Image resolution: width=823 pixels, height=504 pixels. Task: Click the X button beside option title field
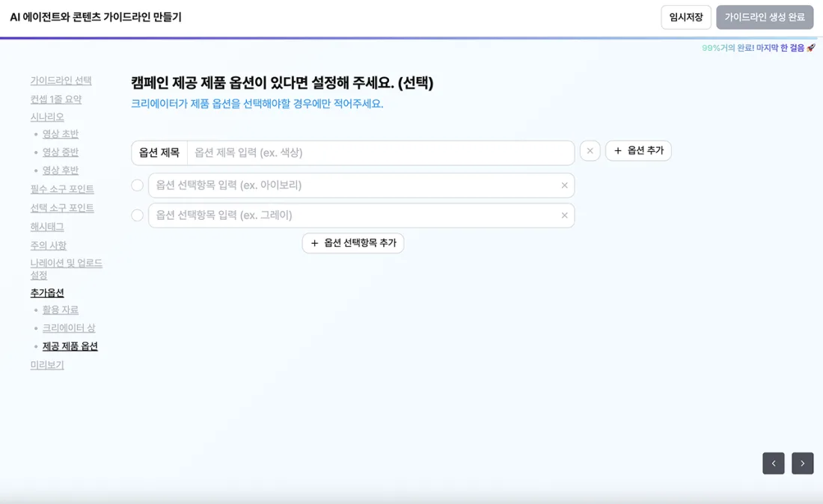tap(590, 151)
